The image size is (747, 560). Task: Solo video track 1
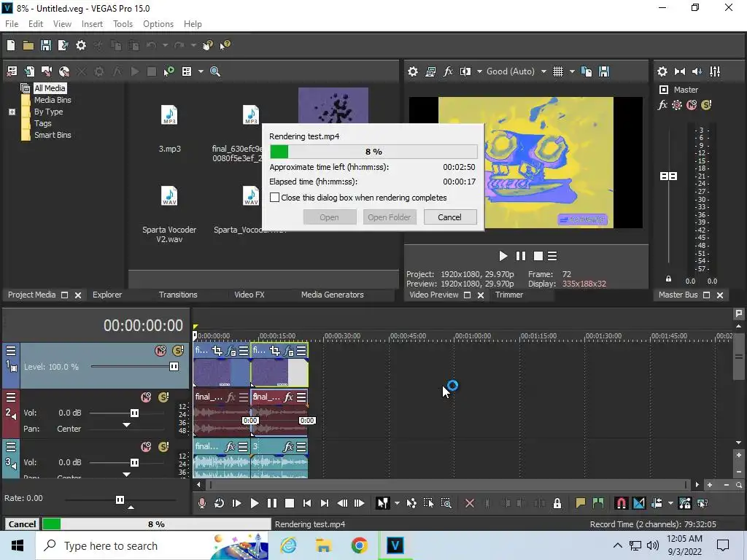[x=178, y=351]
